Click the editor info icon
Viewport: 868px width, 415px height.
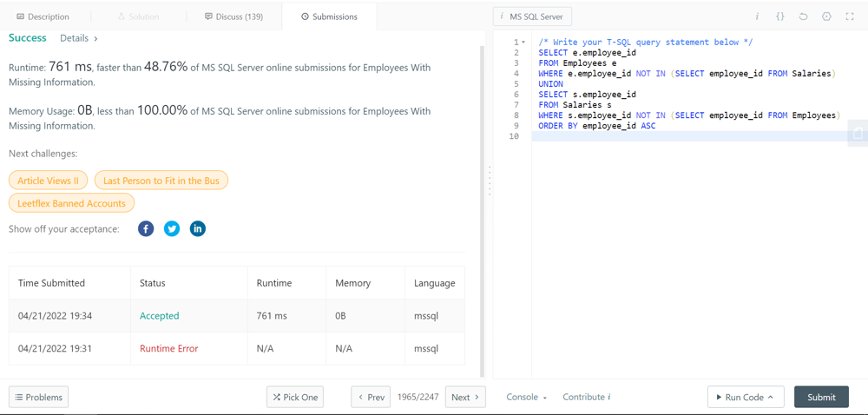[x=757, y=16]
